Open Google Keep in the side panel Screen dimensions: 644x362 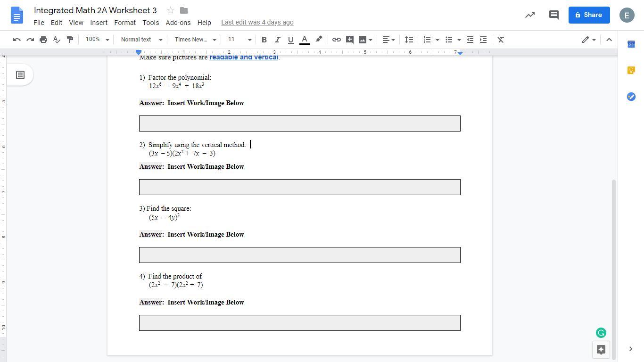coord(631,70)
